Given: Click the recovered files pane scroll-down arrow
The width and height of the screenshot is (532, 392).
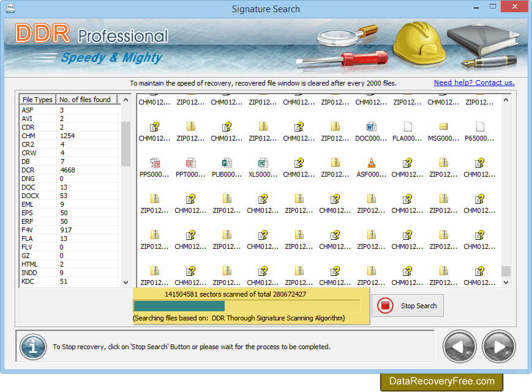Looking at the screenshot, I should tap(506, 282).
